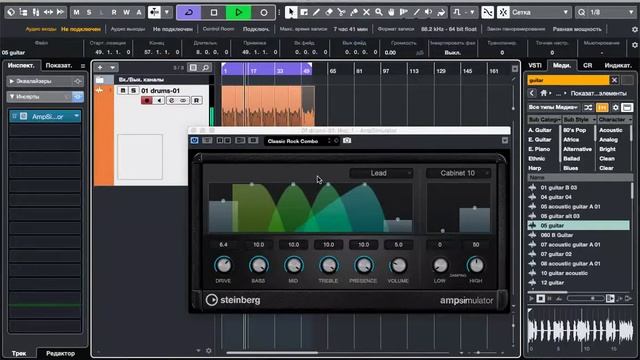Toggle the Cycle loop button
Screen dimensions: 640x360
(189, 13)
